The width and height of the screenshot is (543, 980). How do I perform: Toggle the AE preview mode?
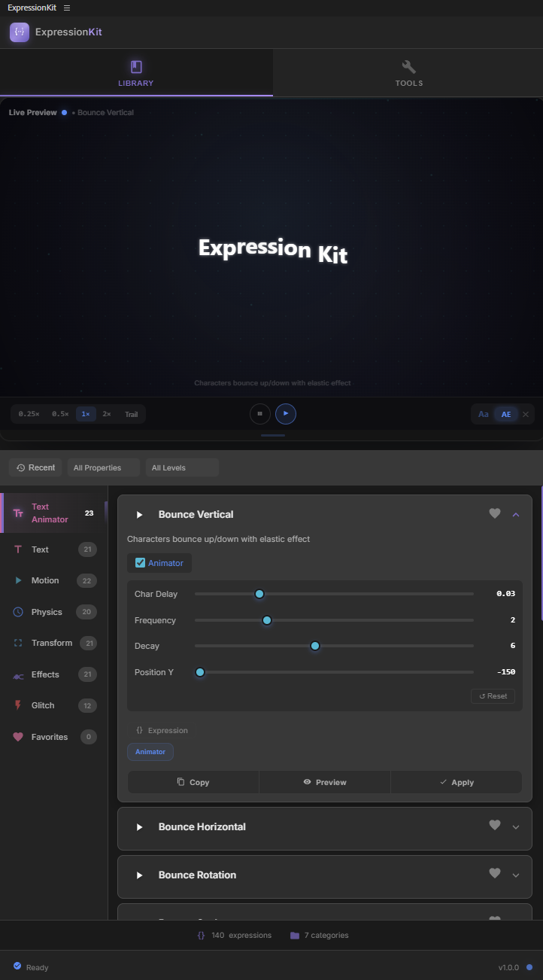(506, 414)
